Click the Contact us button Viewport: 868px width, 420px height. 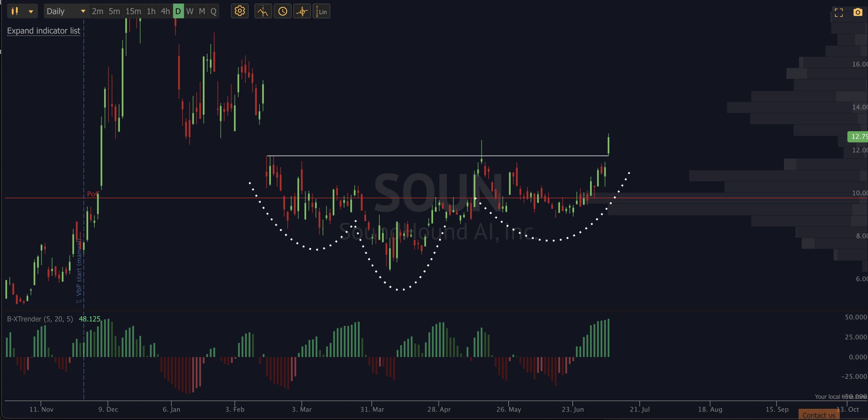tap(819, 415)
